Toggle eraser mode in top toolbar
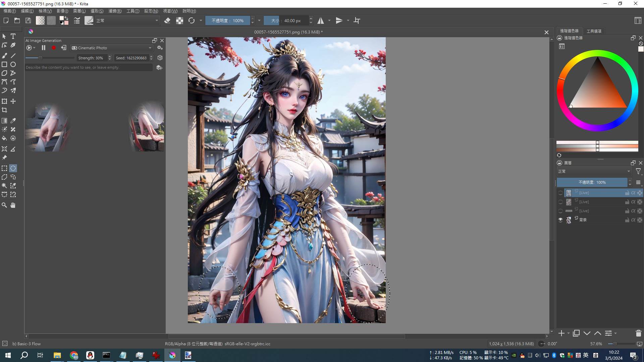This screenshot has width=644, height=362. tap(167, 21)
